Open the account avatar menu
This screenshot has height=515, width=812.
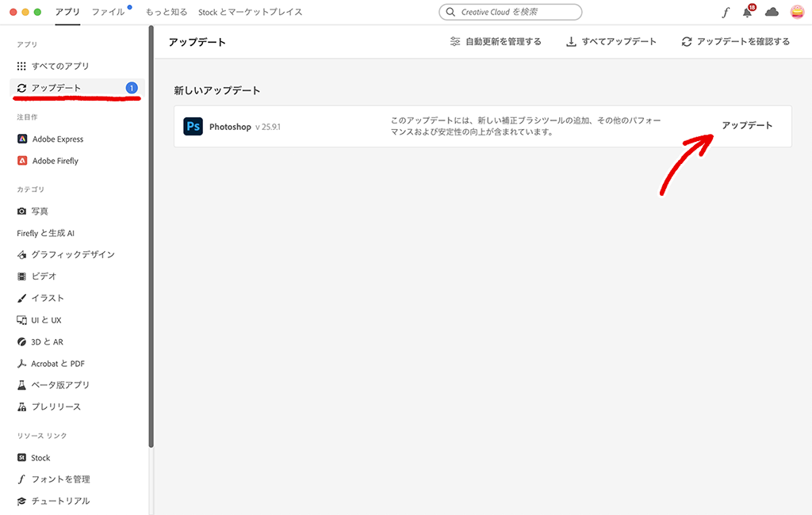[x=797, y=12]
